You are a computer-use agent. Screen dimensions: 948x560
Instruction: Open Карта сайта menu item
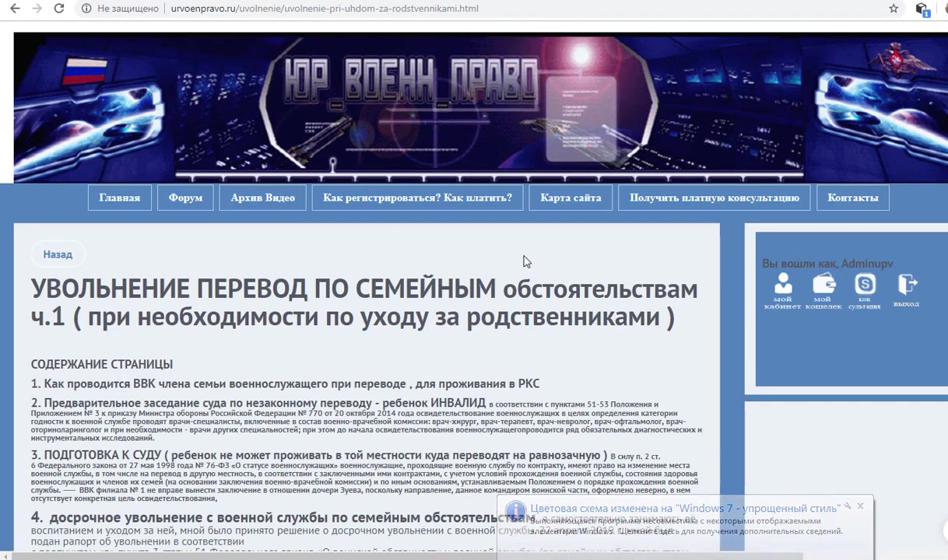[x=571, y=198]
